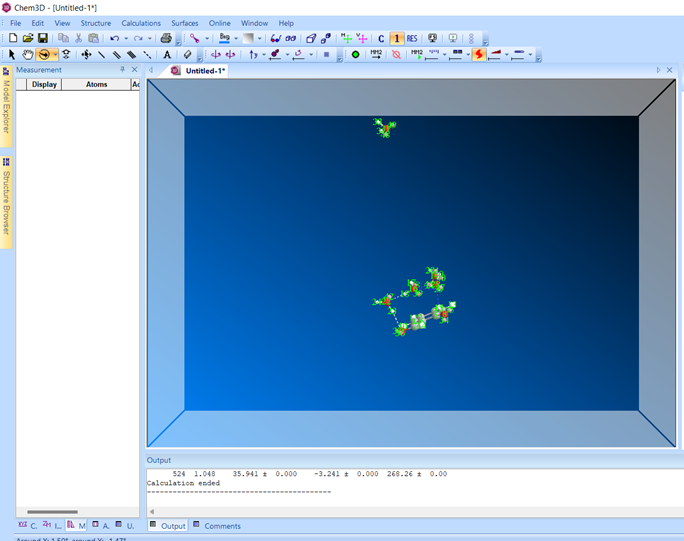Click the Redo arrow icon
This screenshot has width=684, height=541.
pos(138,38)
